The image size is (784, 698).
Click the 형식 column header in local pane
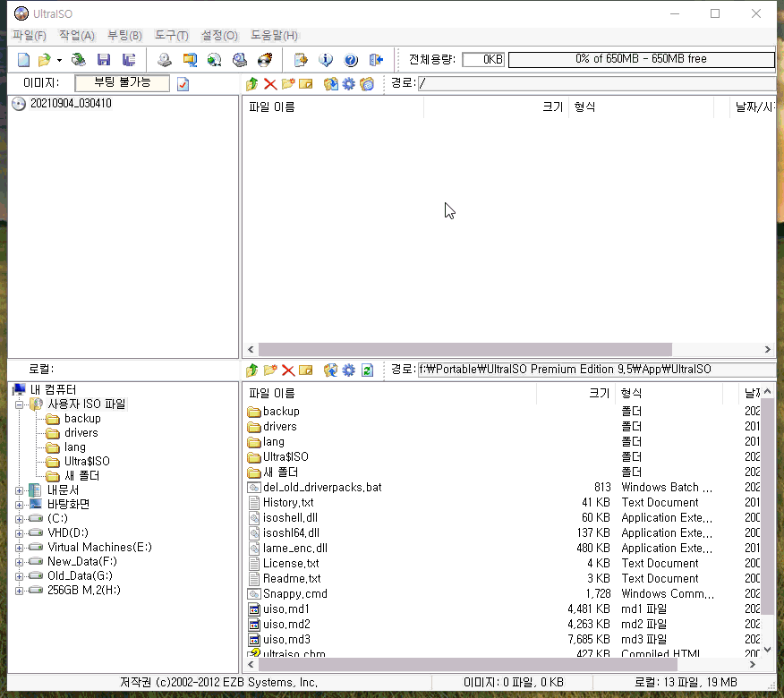(x=669, y=394)
